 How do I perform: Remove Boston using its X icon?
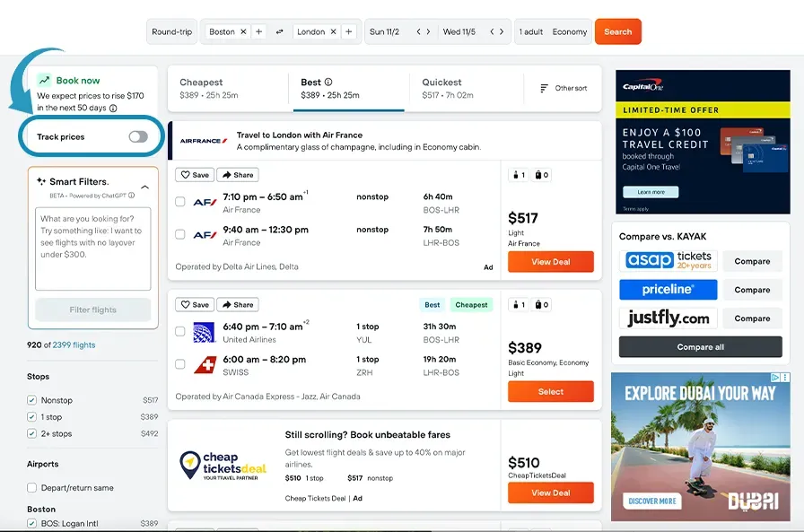point(243,31)
